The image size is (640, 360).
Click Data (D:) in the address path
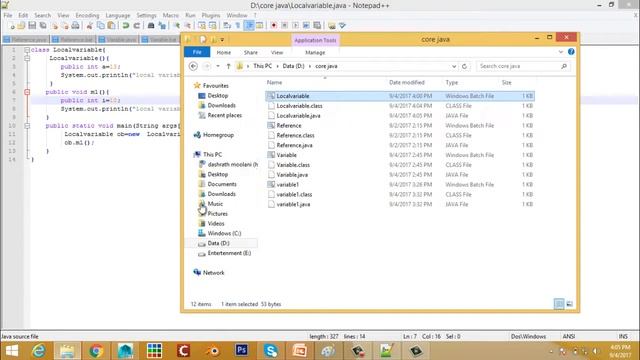(x=293, y=66)
